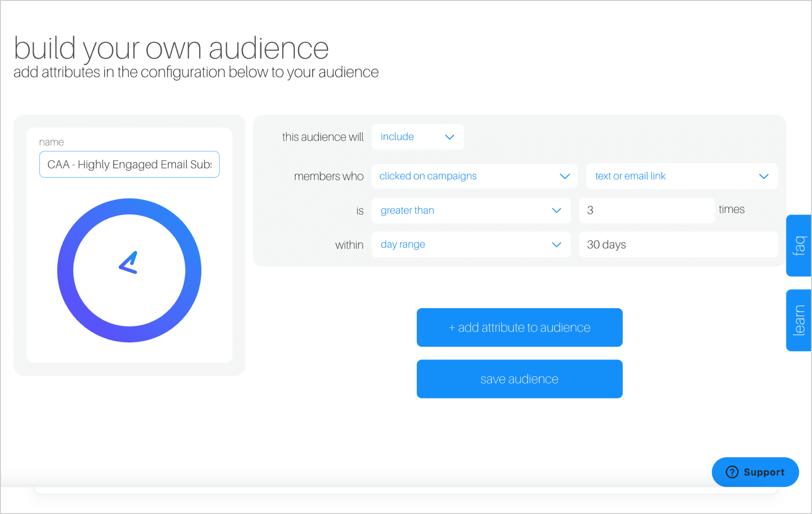This screenshot has width=812, height=514.
Task: Open the faq side tab
Action: point(798,246)
